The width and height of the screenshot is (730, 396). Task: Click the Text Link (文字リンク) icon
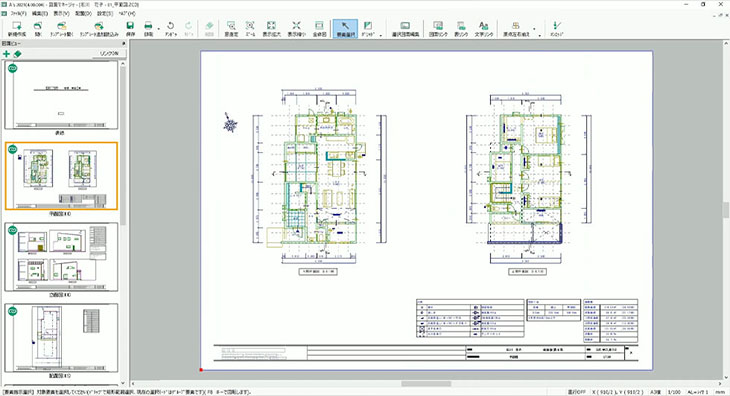click(484, 28)
